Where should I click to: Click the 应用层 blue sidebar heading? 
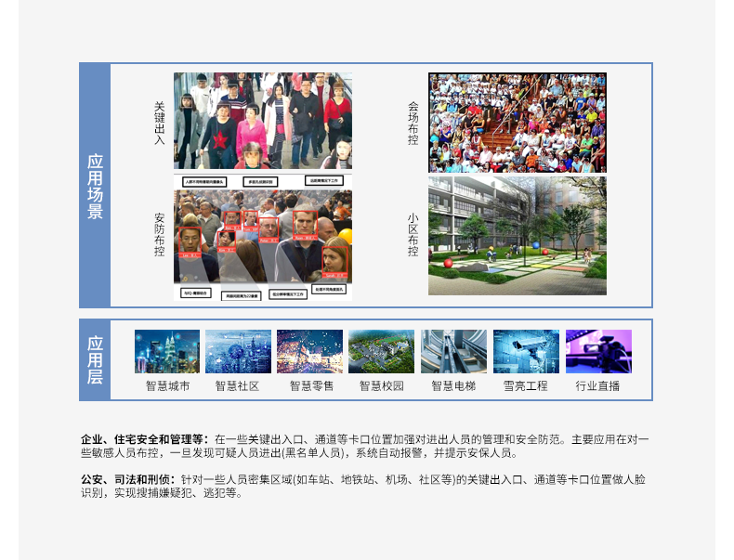(x=95, y=359)
